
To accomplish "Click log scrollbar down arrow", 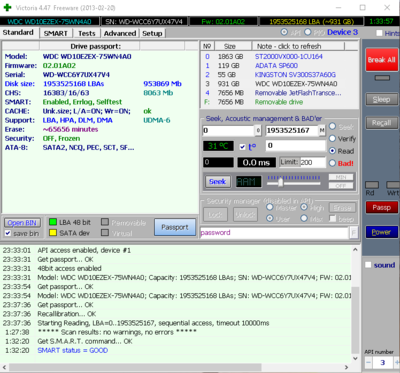I will click(x=355, y=358).
